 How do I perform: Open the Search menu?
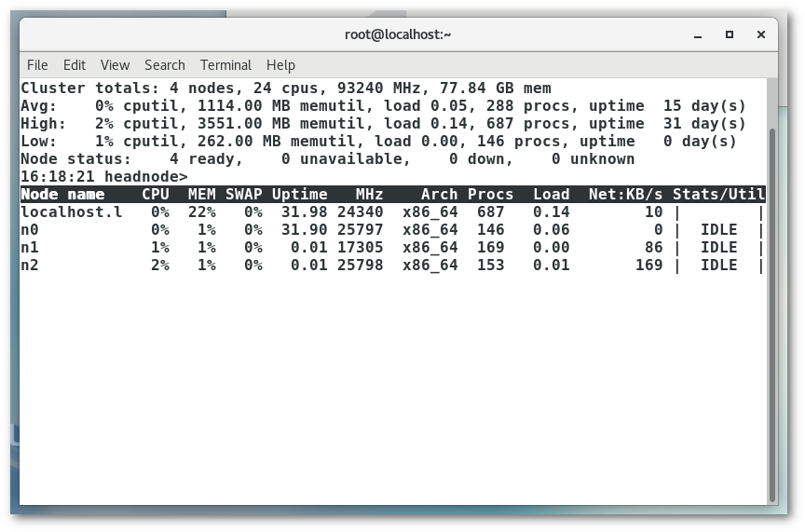(164, 65)
